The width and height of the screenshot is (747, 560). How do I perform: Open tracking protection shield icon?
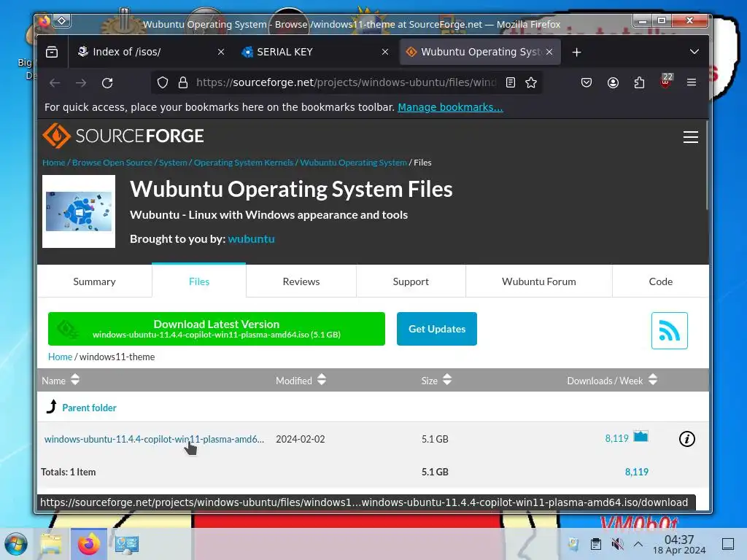pos(163,83)
